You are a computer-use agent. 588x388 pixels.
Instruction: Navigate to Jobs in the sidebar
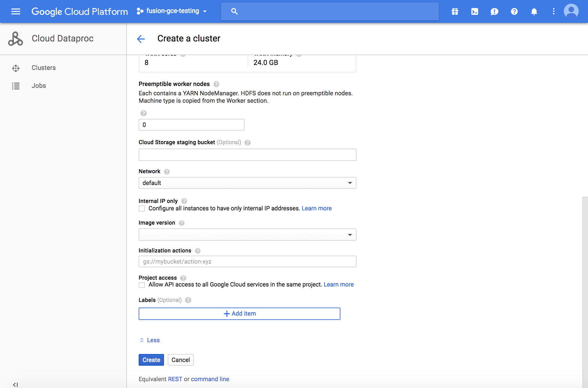(x=39, y=86)
